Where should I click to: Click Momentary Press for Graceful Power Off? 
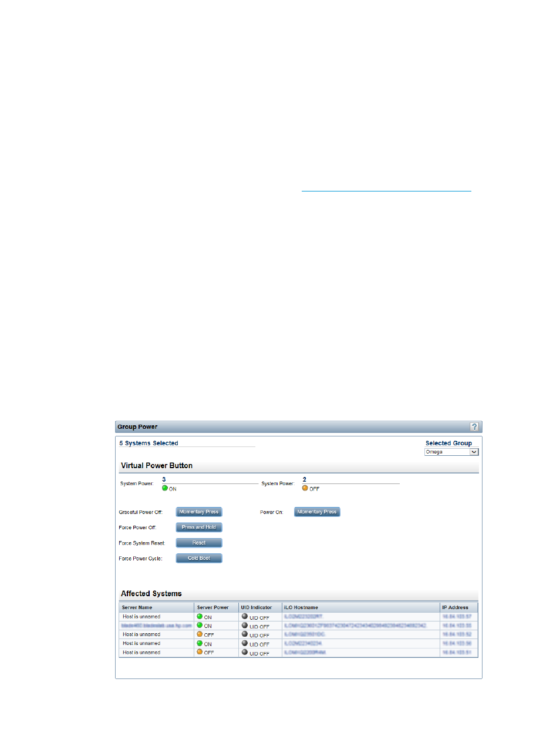pyautogui.click(x=199, y=512)
